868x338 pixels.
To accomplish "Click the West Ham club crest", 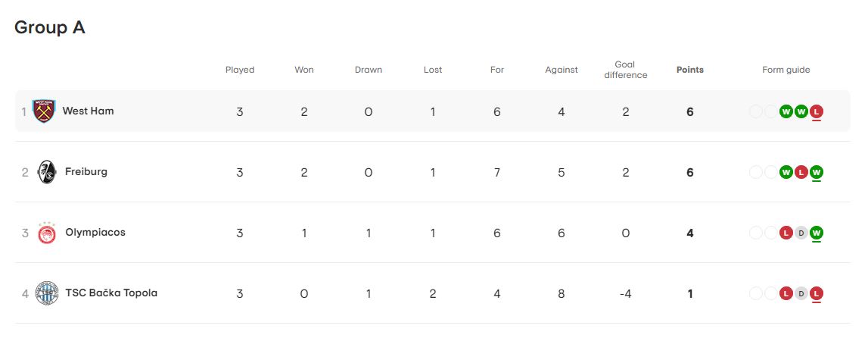I will (x=44, y=111).
